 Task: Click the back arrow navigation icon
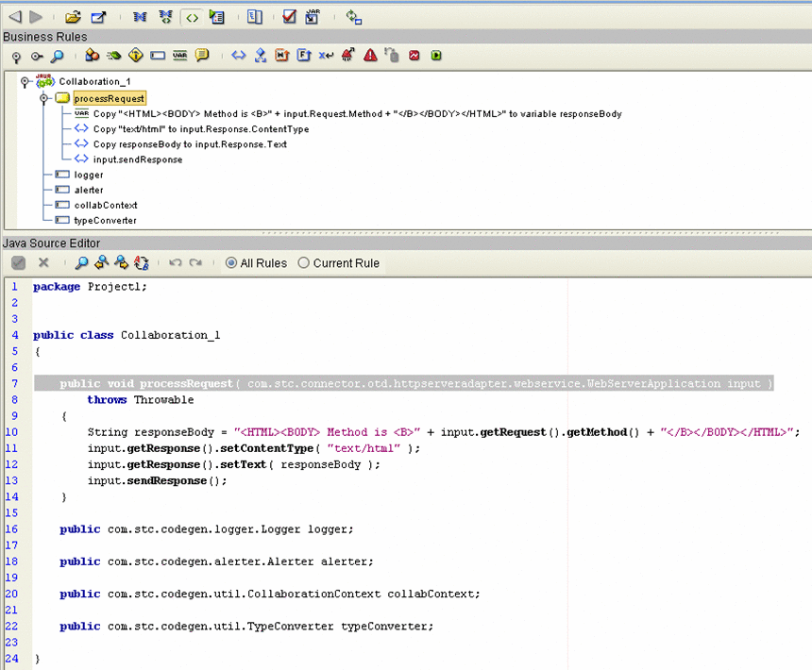[15, 17]
